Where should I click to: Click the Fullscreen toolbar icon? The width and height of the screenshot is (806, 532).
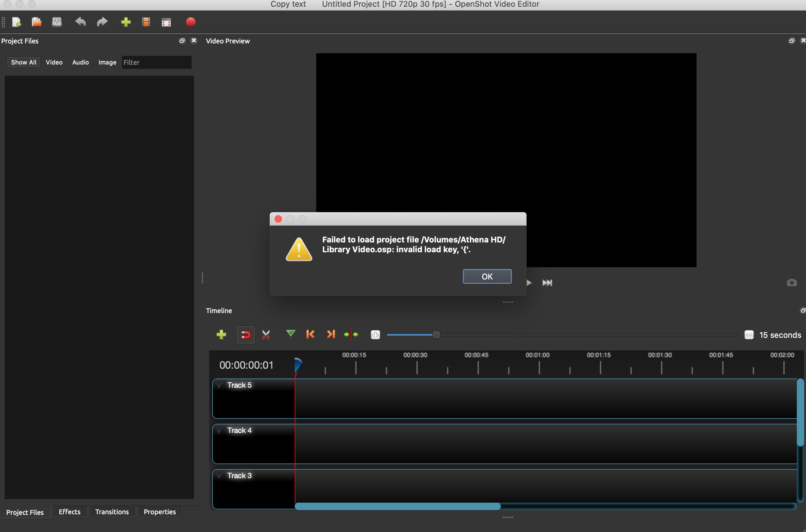166,22
